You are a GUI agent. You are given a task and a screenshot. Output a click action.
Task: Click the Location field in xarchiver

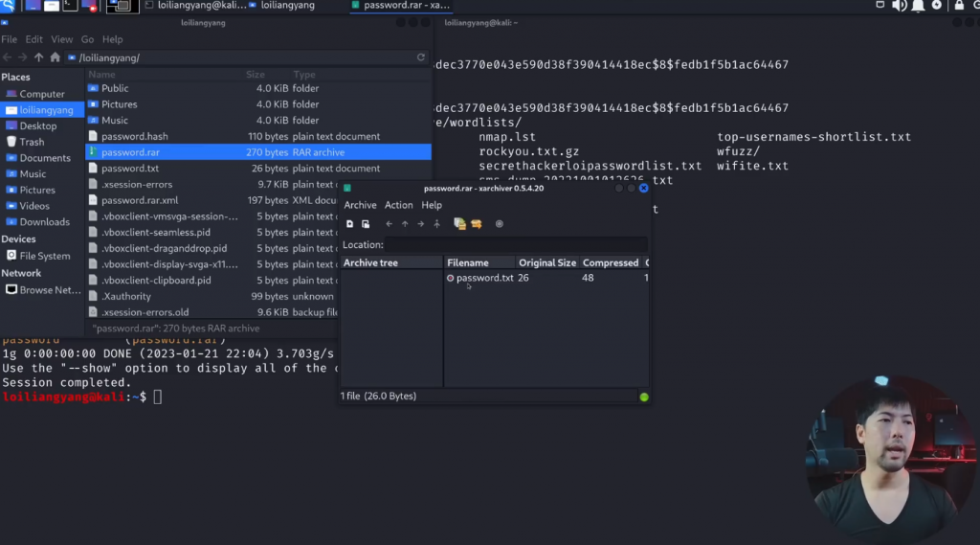(516, 245)
